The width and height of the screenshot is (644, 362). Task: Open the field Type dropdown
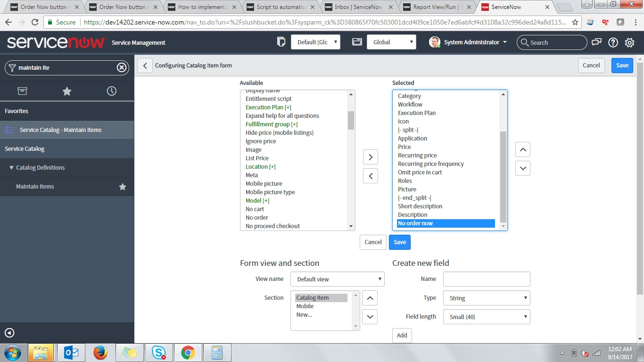[486, 297]
